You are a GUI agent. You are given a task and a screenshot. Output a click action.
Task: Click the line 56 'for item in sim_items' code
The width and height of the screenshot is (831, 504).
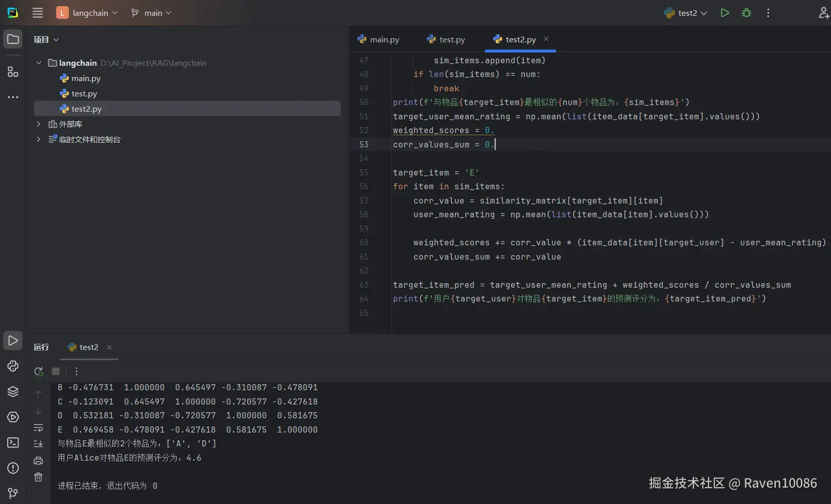[x=449, y=187]
